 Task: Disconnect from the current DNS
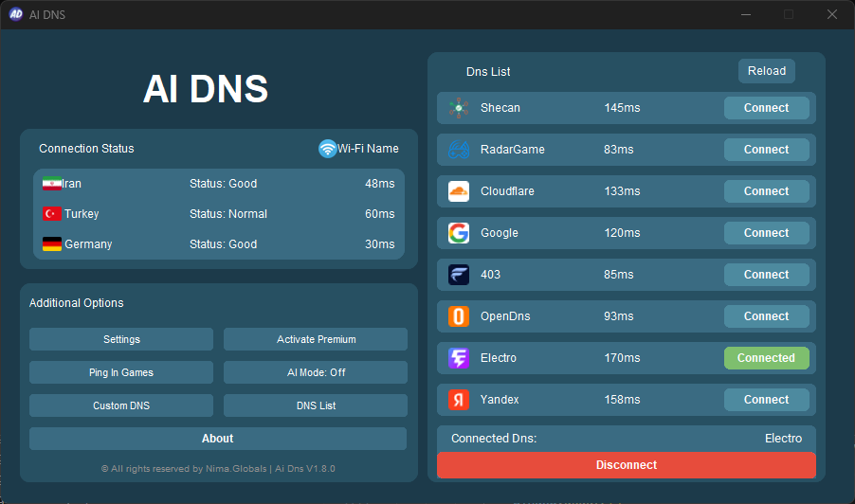[x=626, y=465]
